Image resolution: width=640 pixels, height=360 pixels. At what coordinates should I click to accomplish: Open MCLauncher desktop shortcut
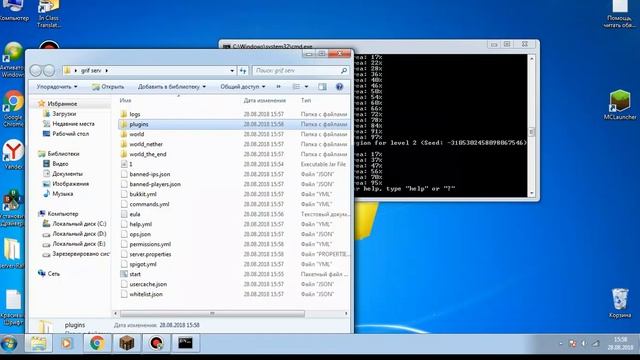click(620, 105)
